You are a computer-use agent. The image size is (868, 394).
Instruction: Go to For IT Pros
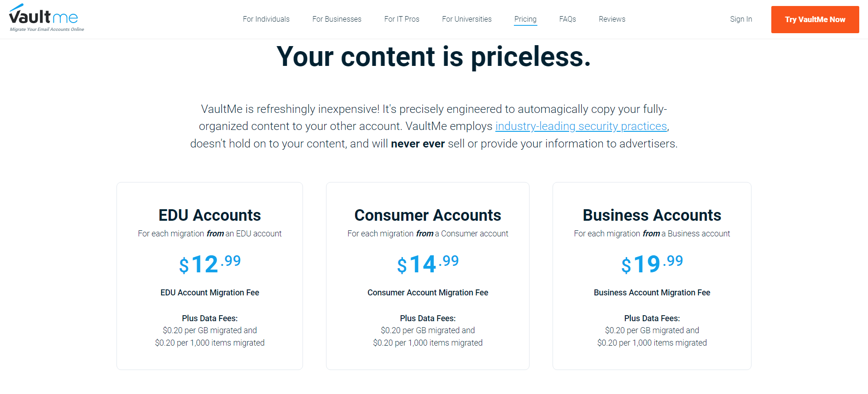(402, 19)
